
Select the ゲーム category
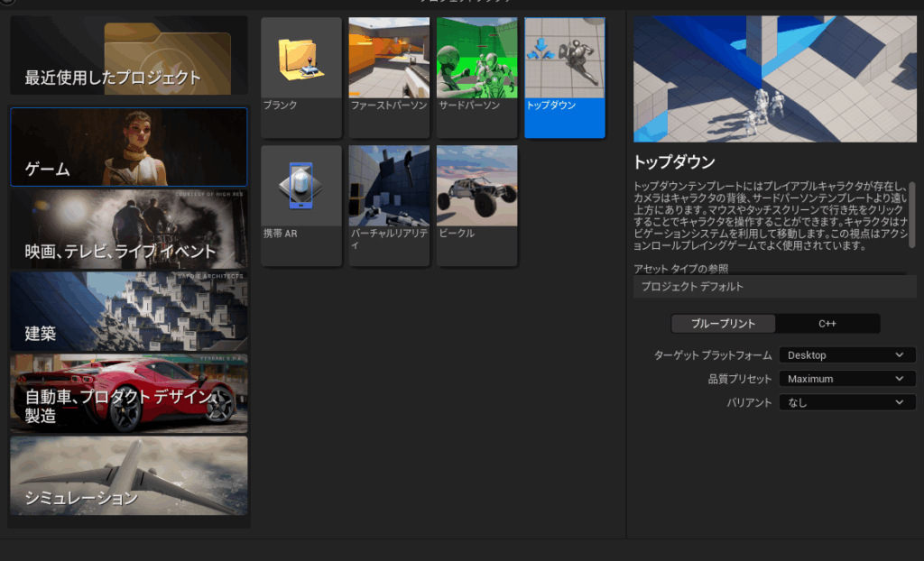coord(129,147)
